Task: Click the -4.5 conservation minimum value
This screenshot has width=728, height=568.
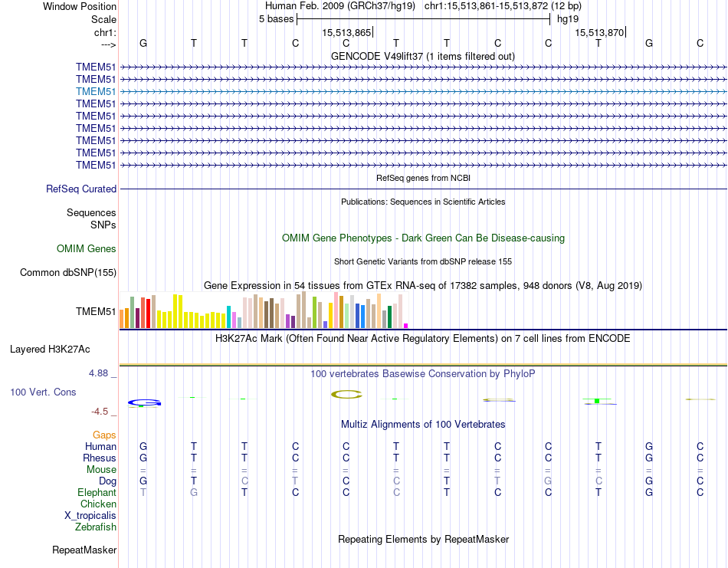Action: (100, 412)
